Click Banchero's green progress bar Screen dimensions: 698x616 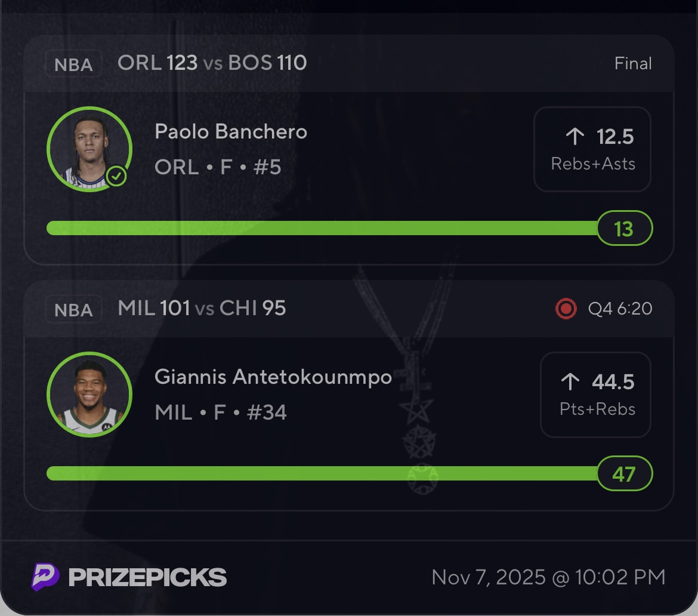tap(322, 228)
